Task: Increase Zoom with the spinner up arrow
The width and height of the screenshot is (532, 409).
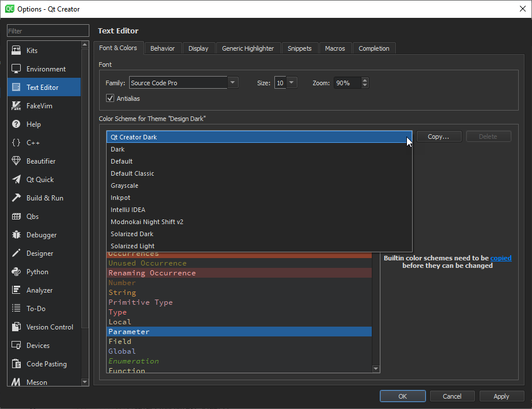Action: [x=365, y=80]
